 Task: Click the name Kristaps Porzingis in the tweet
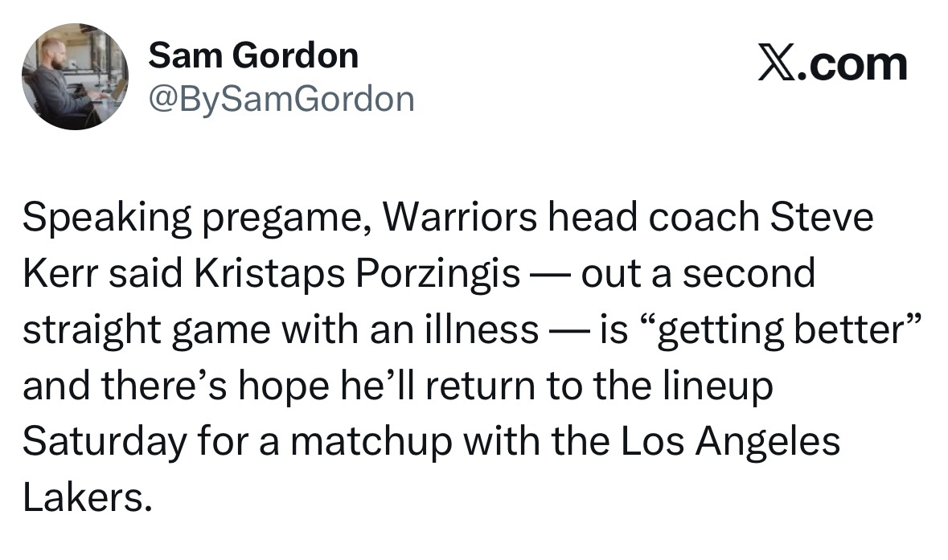pyautogui.click(x=357, y=274)
